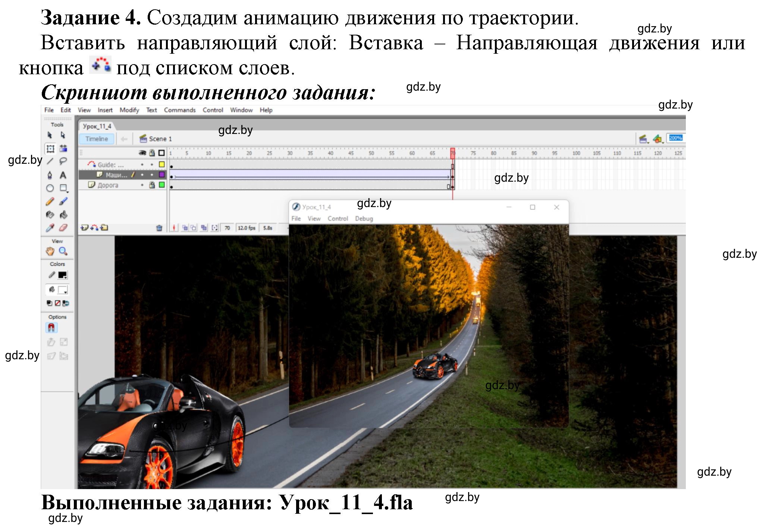The width and height of the screenshot is (769, 532).
Task: Delete layer with trash can icon
Action: click(x=159, y=228)
